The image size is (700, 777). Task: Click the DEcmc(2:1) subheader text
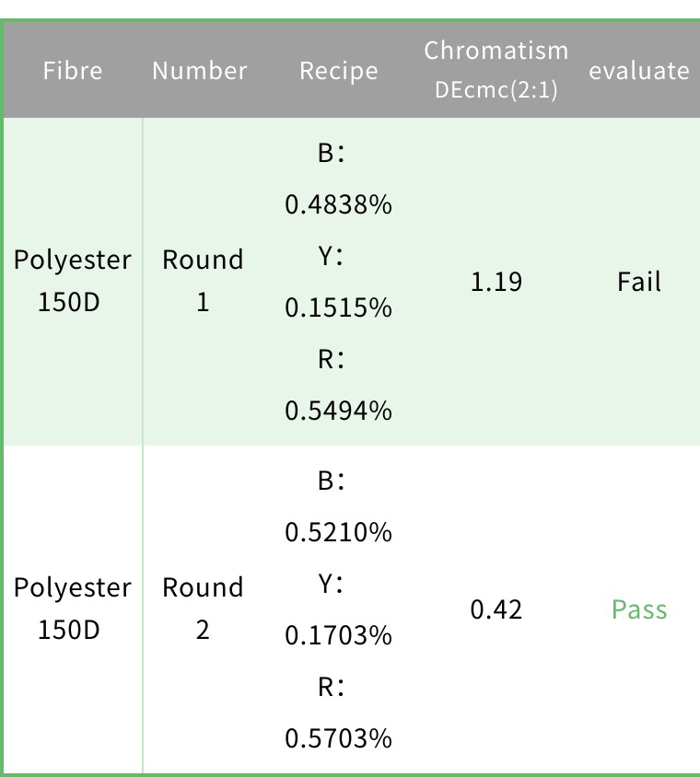(x=496, y=90)
